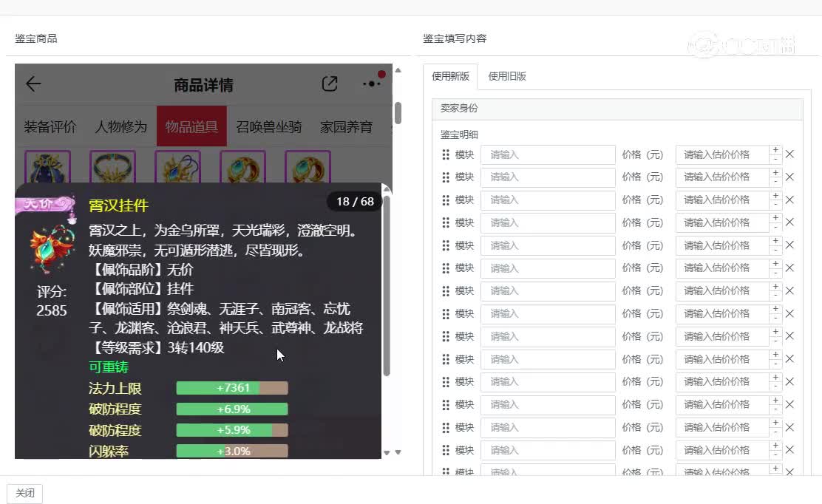Switch to the 人物修为 tab

(x=120, y=127)
